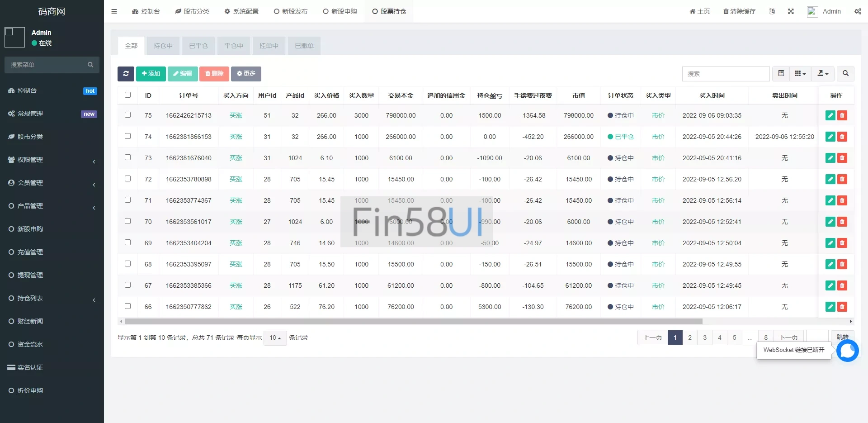Click the refresh table icon button
This screenshot has height=423, width=868.
point(126,74)
